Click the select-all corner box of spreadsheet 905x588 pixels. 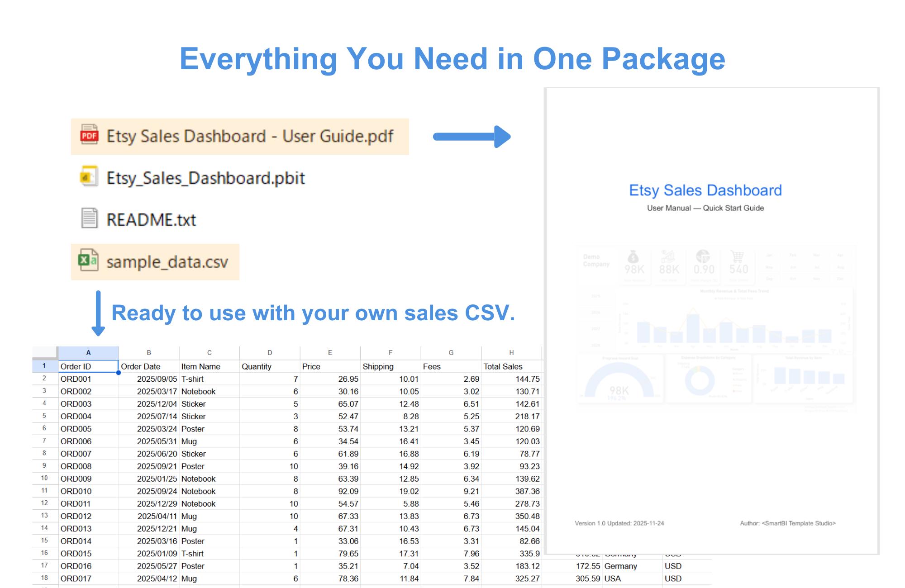[45, 353]
